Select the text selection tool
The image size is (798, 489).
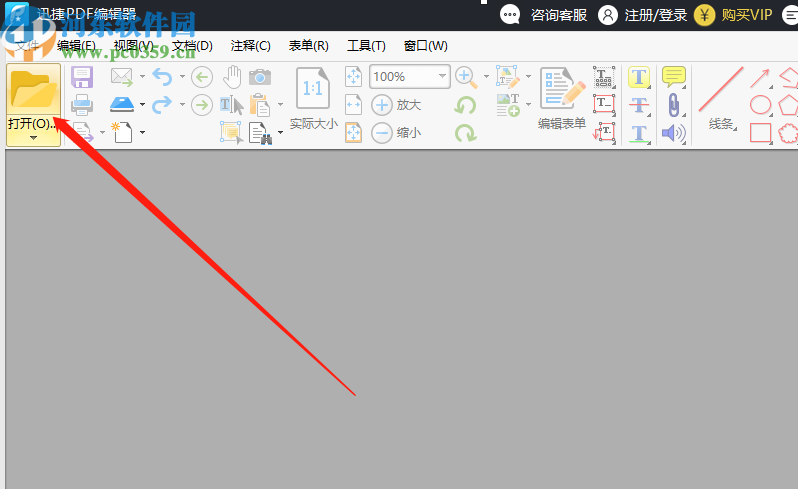(232, 105)
